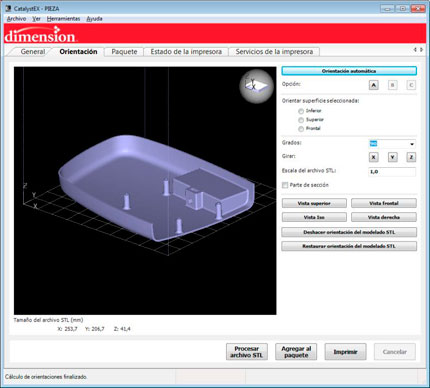Click the status text Cálculo de orientaciones finalizado
430x388 pixels.
pos(46,377)
